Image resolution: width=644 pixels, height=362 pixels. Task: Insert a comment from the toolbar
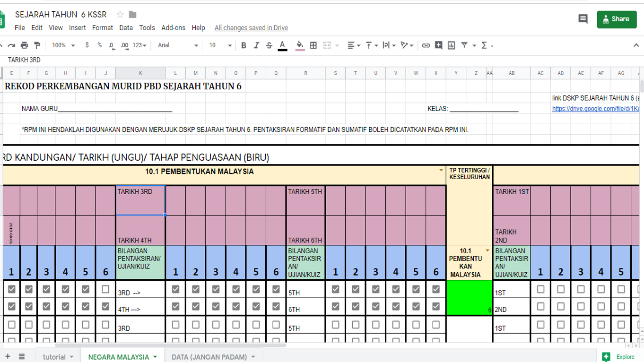[439, 45]
